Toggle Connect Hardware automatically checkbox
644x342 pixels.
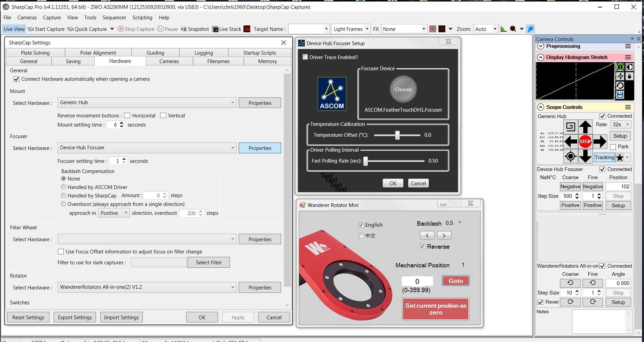(x=16, y=79)
